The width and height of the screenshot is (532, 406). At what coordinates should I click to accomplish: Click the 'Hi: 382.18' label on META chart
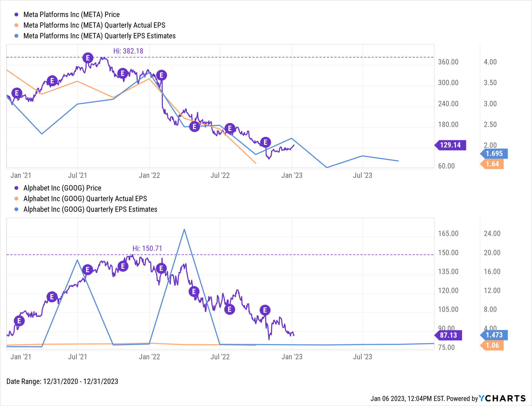coord(128,51)
